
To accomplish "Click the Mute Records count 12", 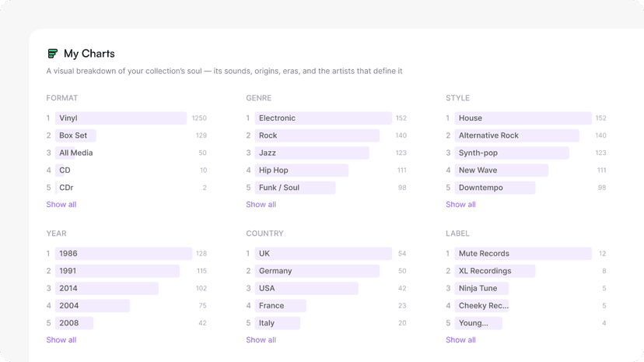I will pos(602,254).
